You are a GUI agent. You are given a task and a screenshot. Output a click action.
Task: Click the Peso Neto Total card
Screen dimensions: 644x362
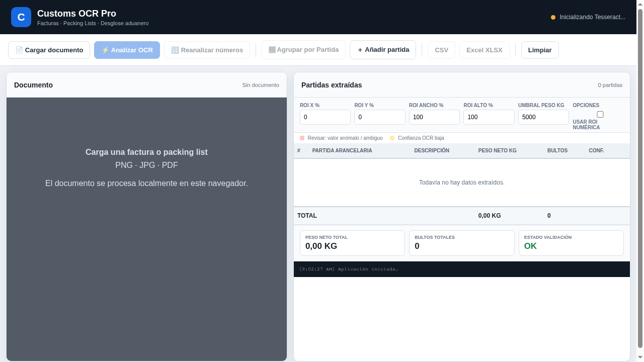pos(352,243)
